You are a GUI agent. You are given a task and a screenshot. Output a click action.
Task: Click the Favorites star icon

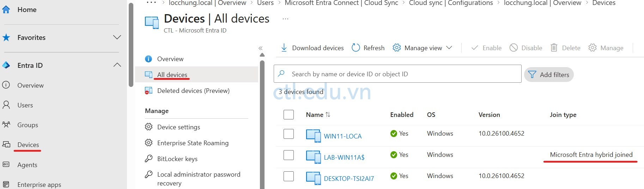[x=6, y=37]
